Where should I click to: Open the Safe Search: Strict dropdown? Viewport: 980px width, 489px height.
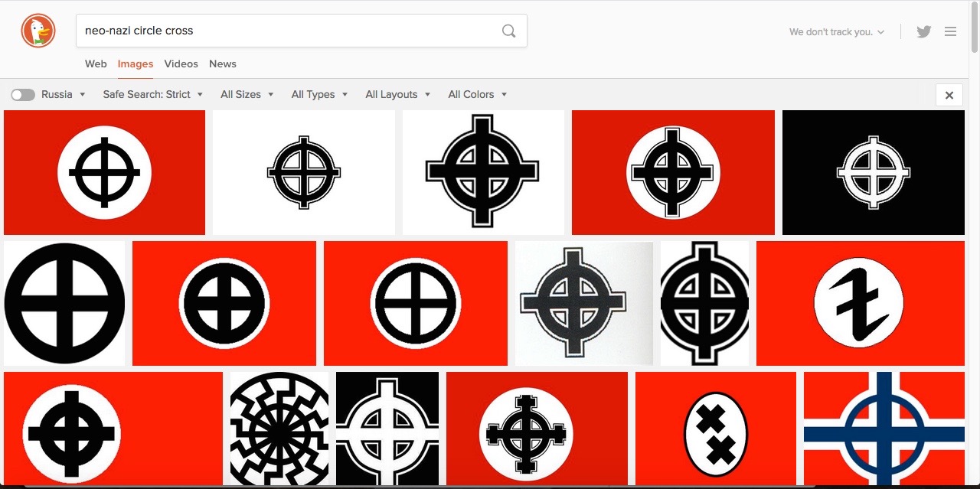pyautogui.click(x=152, y=95)
